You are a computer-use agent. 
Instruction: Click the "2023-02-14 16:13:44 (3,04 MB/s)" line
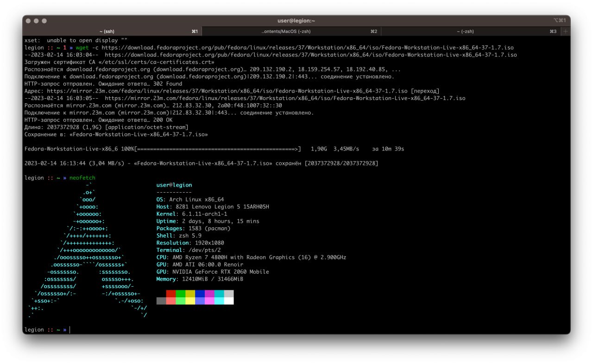pyautogui.click(x=201, y=163)
